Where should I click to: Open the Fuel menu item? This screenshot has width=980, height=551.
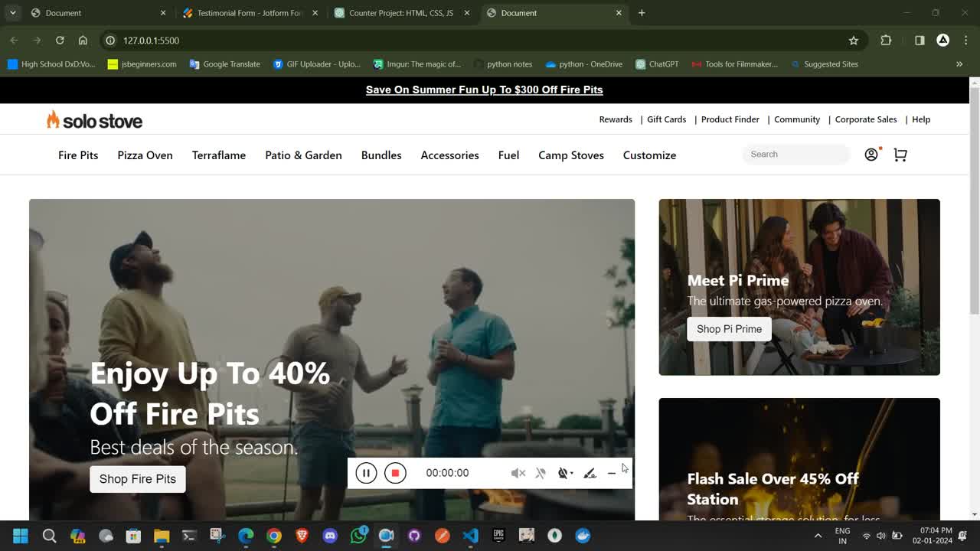click(508, 155)
